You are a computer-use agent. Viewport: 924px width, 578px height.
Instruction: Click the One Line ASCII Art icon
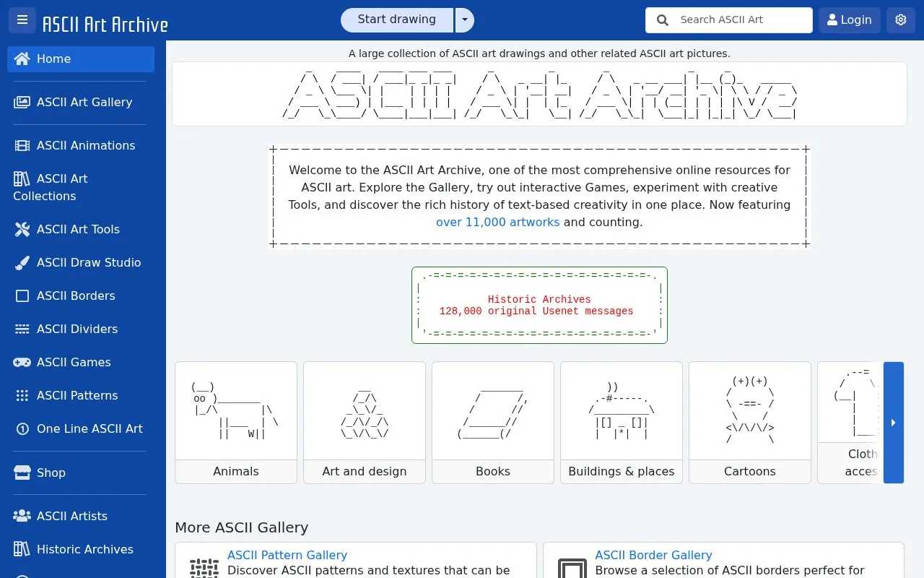(x=22, y=429)
